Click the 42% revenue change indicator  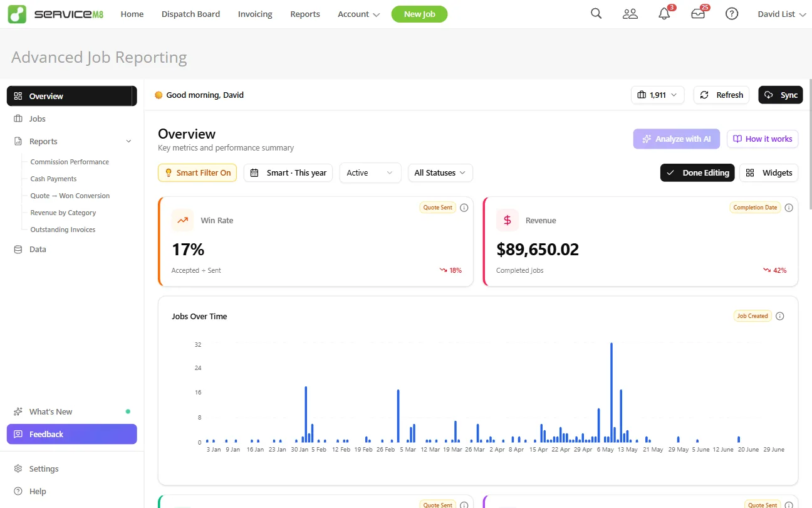click(775, 270)
